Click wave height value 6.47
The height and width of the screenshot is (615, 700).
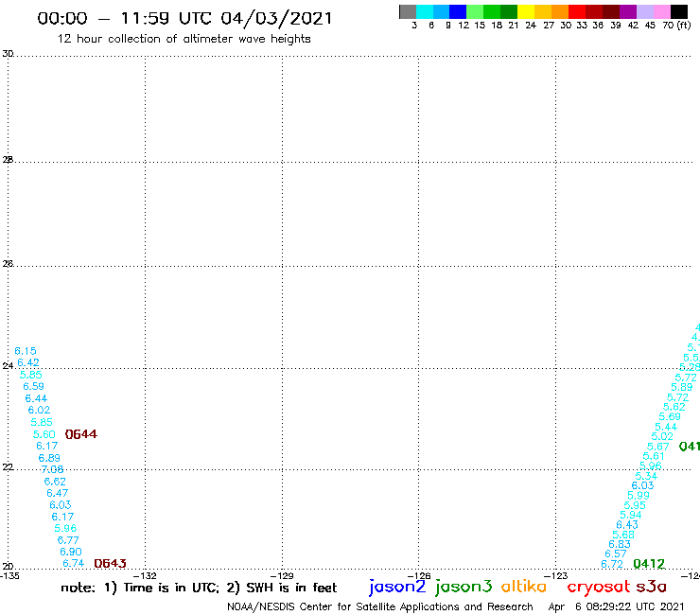(x=58, y=494)
